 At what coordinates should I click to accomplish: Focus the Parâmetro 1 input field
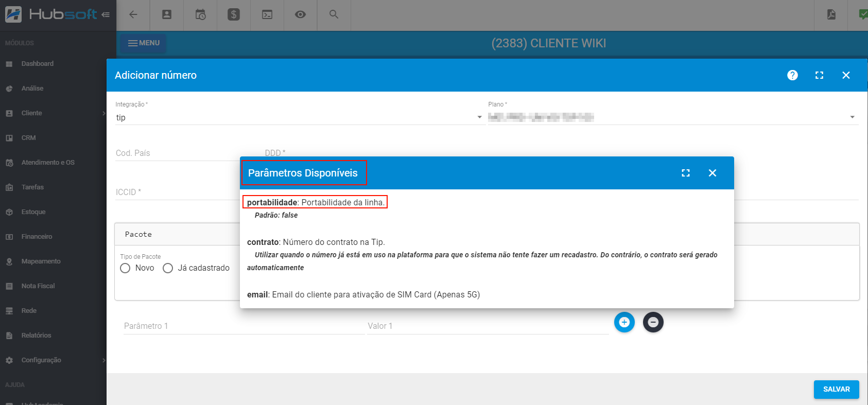pyautogui.click(x=244, y=326)
